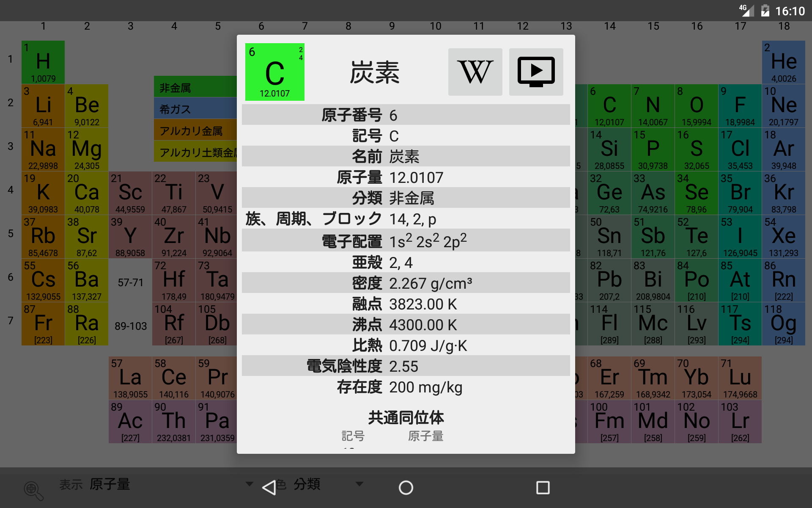Screen dimensions: 812x508
Task: Tap the battery status icon
Action: click(x=765, y=11)
